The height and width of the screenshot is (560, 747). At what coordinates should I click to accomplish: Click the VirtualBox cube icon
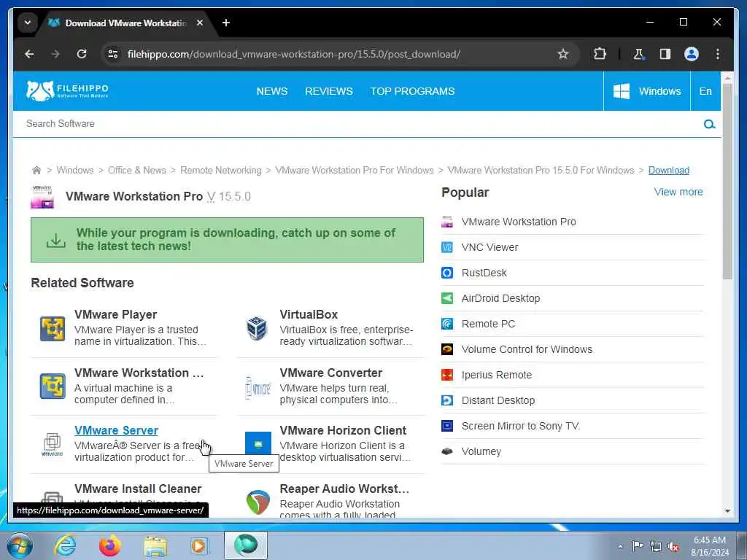[258, 329]
